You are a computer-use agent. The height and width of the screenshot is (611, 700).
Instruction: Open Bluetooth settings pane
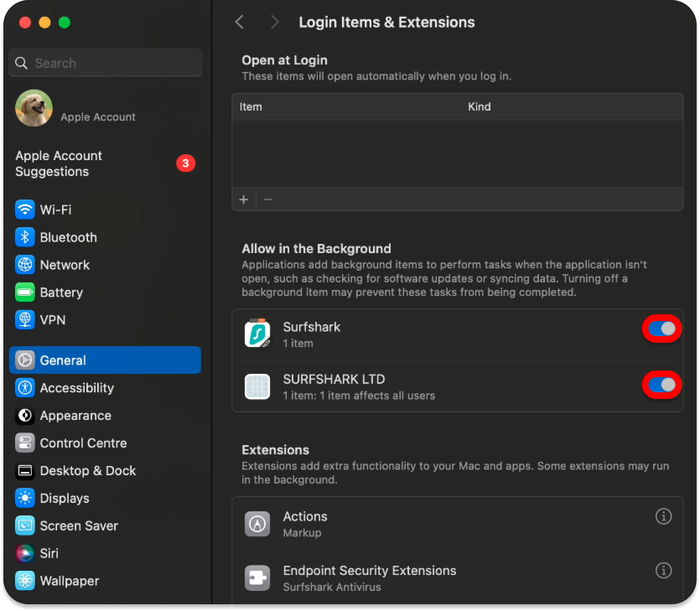coord(68,237)
